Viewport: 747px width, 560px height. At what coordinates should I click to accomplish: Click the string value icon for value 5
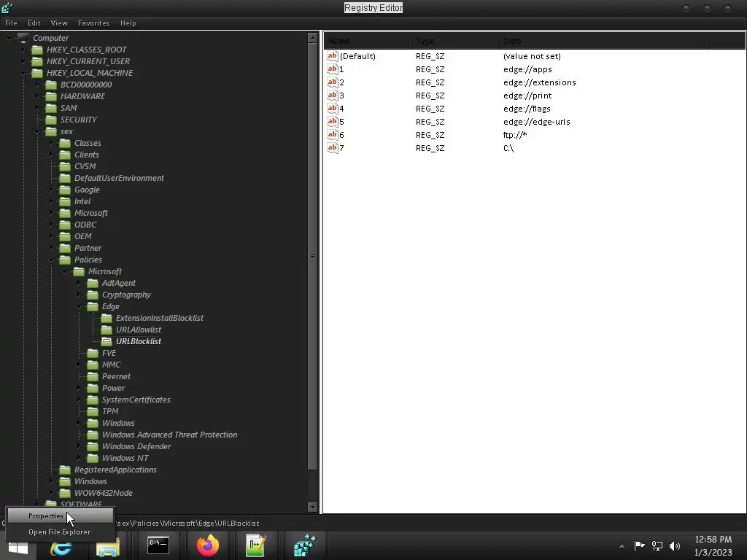point(333,122)
